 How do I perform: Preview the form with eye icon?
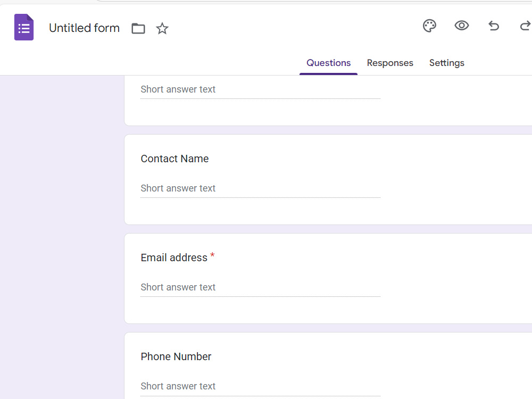coord(461,26)
